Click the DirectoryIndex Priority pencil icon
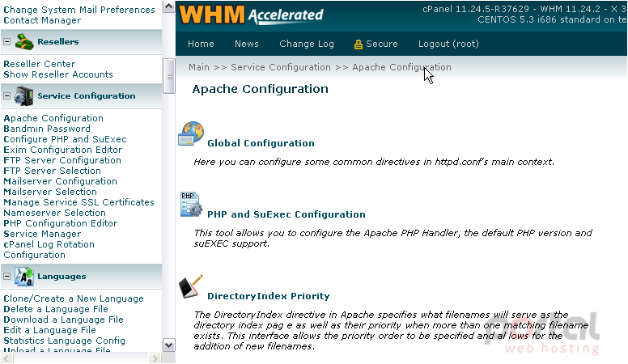The image size is (628, 364). [x=191, y=286]
